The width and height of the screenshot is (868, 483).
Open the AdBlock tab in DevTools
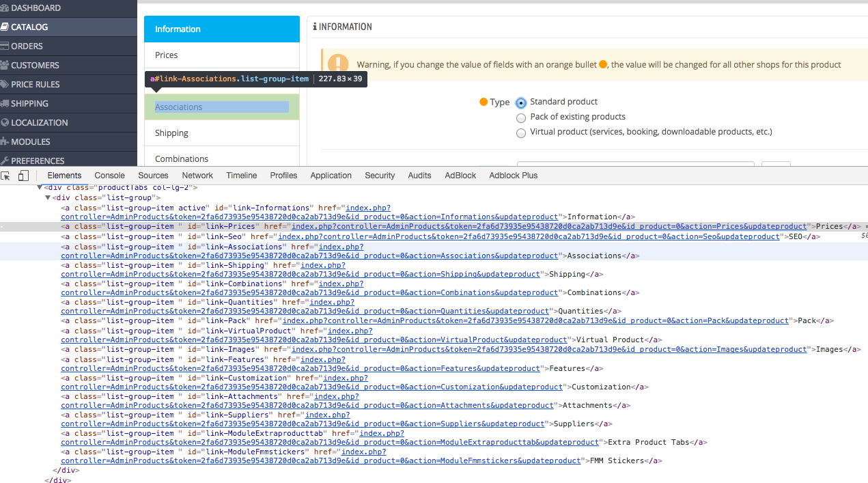[460, 176]
